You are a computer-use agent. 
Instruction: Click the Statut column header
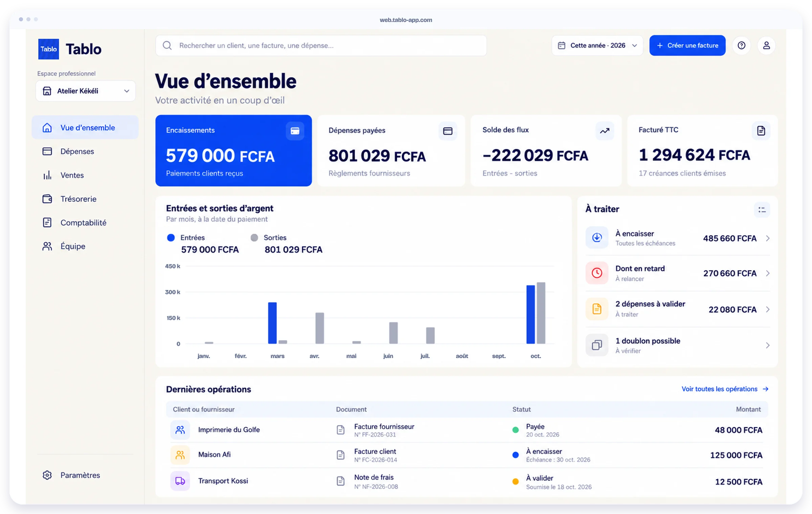521,409
